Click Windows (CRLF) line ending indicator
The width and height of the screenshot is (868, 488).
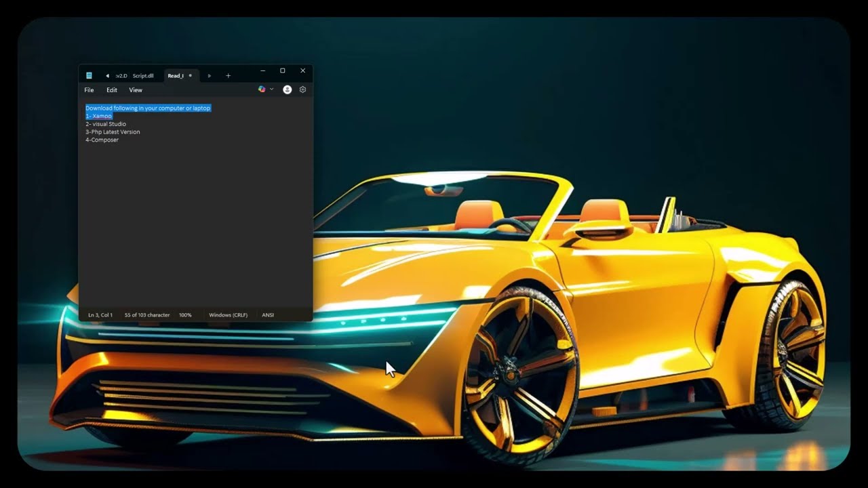228,315
